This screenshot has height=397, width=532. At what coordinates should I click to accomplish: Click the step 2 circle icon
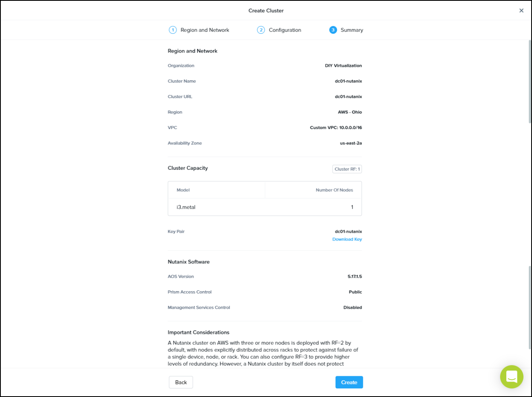coord(261,30)
